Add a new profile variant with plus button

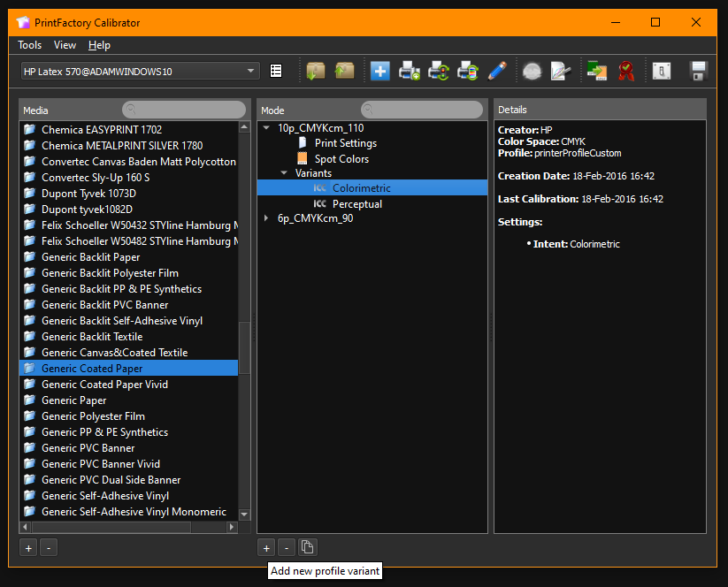pos(266,548)
